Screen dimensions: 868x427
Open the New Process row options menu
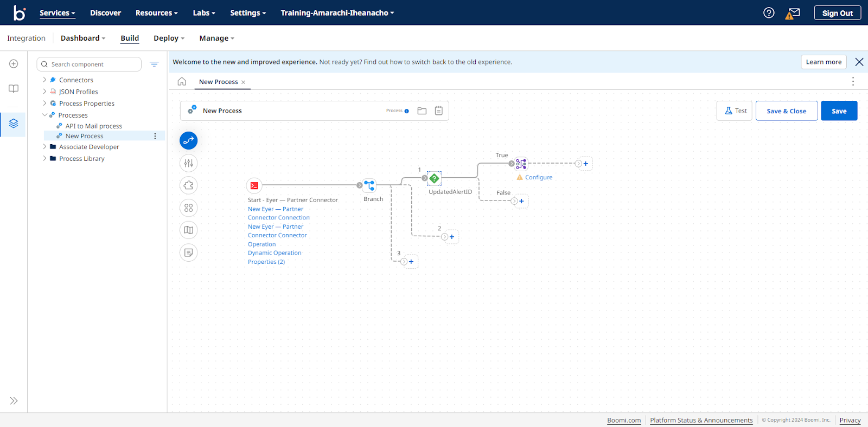pos(155,136)
